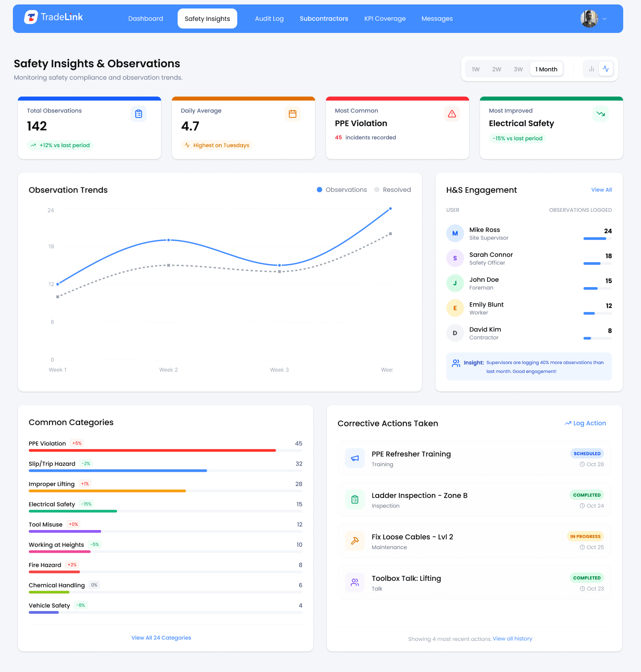Screen dimensions: 641x672
Task: Open the KPI Coverage tab
Action: 385,19
